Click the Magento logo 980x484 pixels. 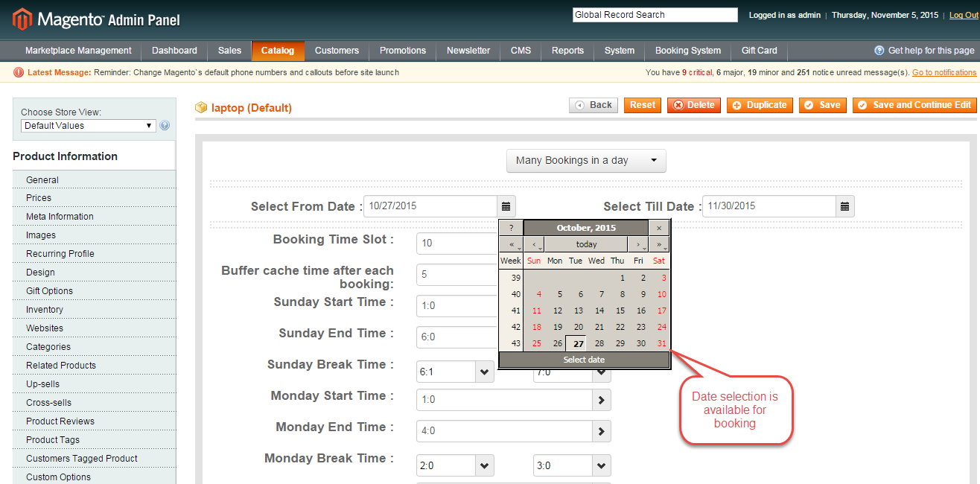96,19
